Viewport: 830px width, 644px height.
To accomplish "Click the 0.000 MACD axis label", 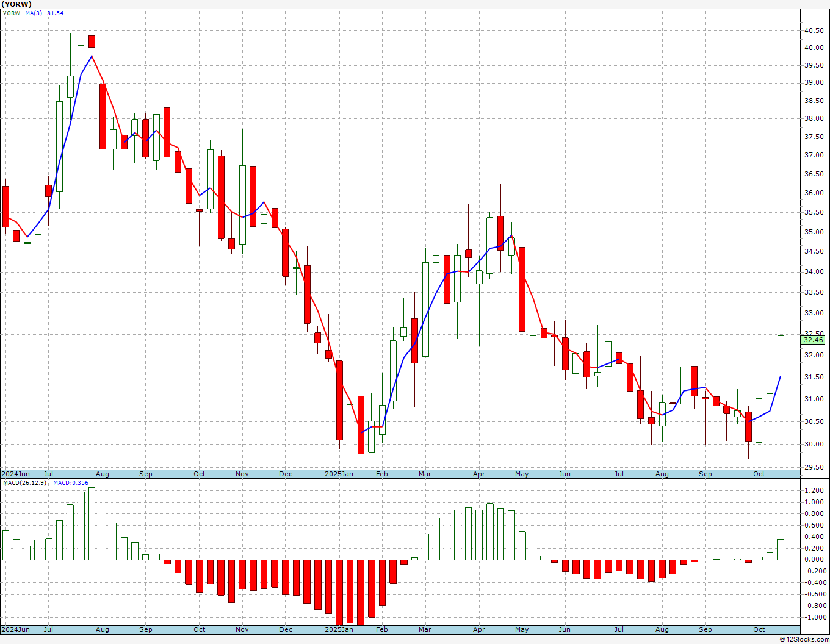I will pos(813,560).
